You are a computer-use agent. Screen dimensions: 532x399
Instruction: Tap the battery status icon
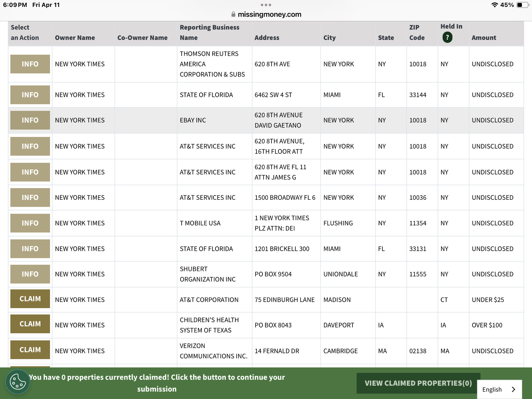coord(523,5)
